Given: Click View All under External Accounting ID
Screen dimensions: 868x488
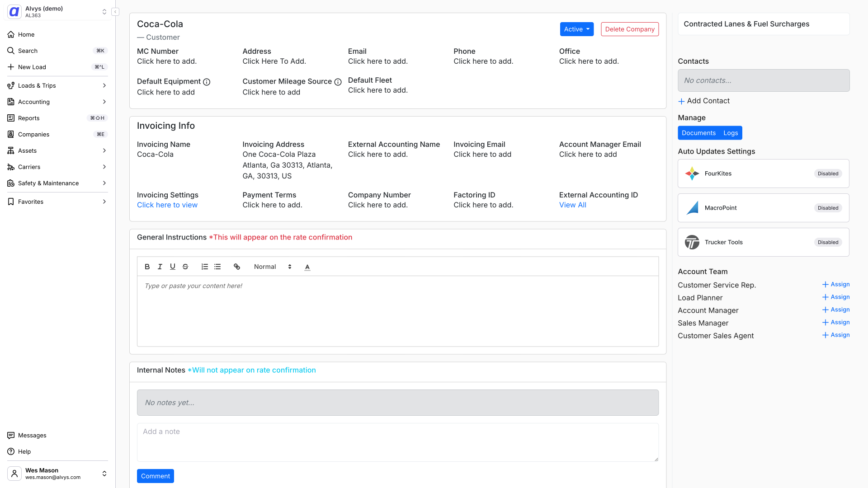Looking at the screenshot, I should 573,205.
